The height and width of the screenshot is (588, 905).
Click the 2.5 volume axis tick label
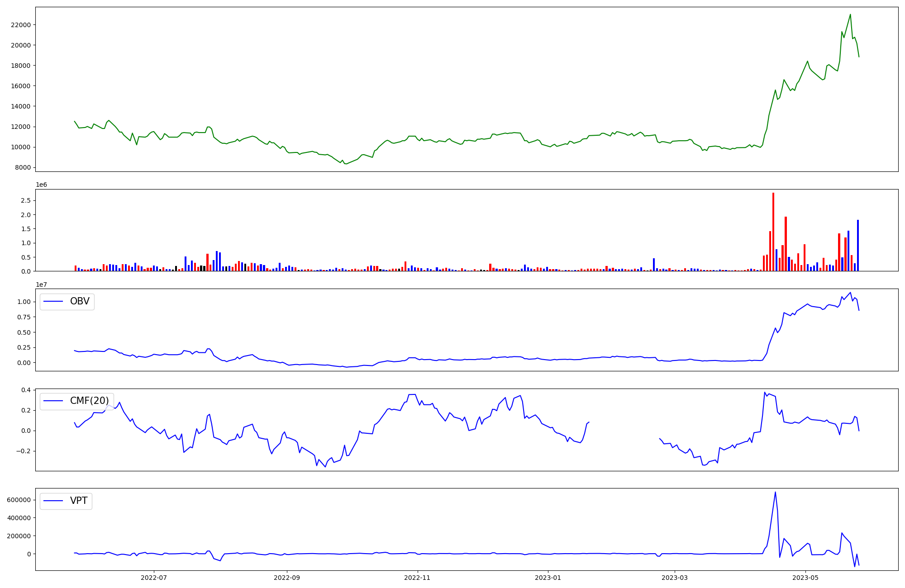coord(26,200)
